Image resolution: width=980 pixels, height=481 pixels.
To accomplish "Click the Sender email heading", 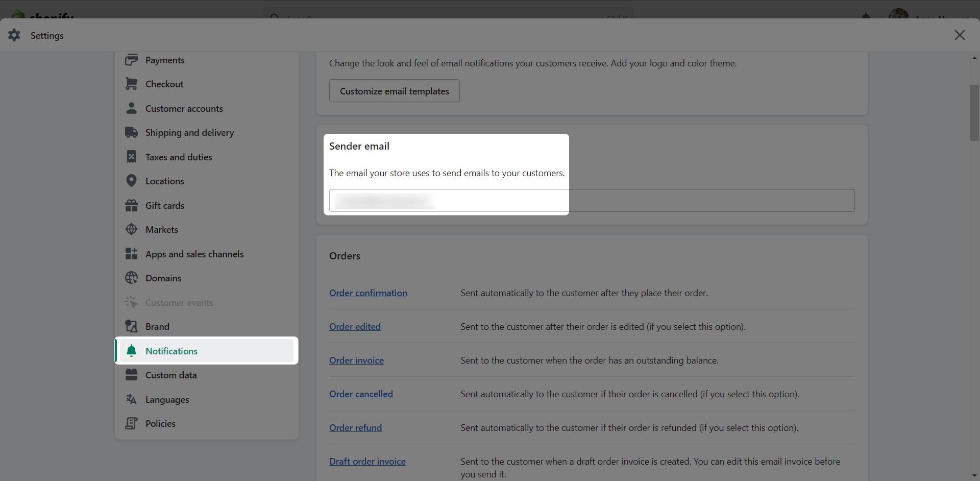I will click(359, 146).
